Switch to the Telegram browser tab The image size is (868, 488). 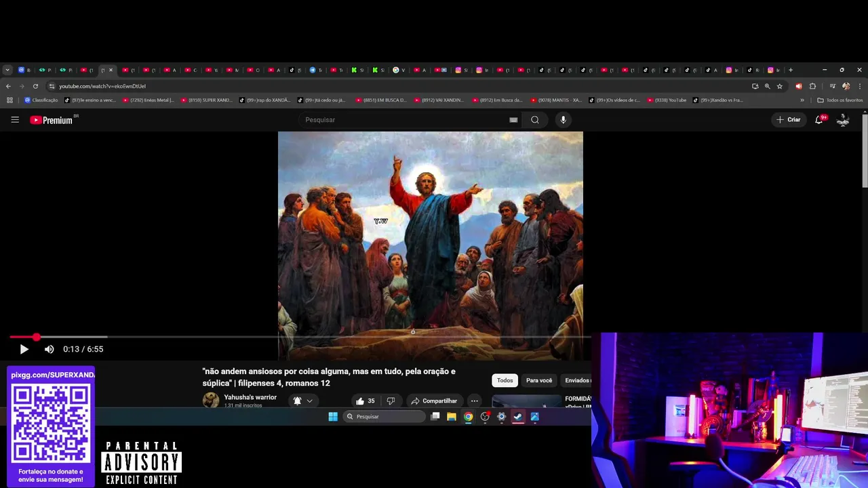pos(316,70)
